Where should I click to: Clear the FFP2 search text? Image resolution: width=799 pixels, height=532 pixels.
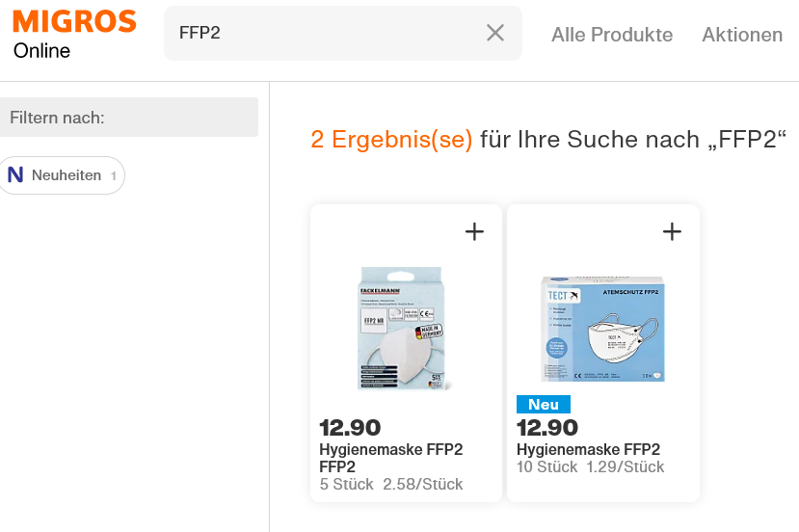coord(495,33)
